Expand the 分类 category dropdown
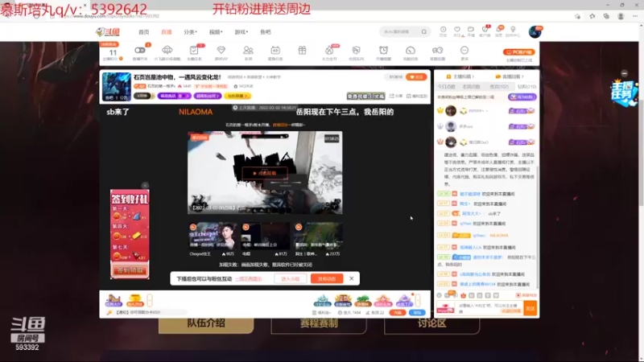This screenshot has width=644, height=362. [x=190, y=32]
